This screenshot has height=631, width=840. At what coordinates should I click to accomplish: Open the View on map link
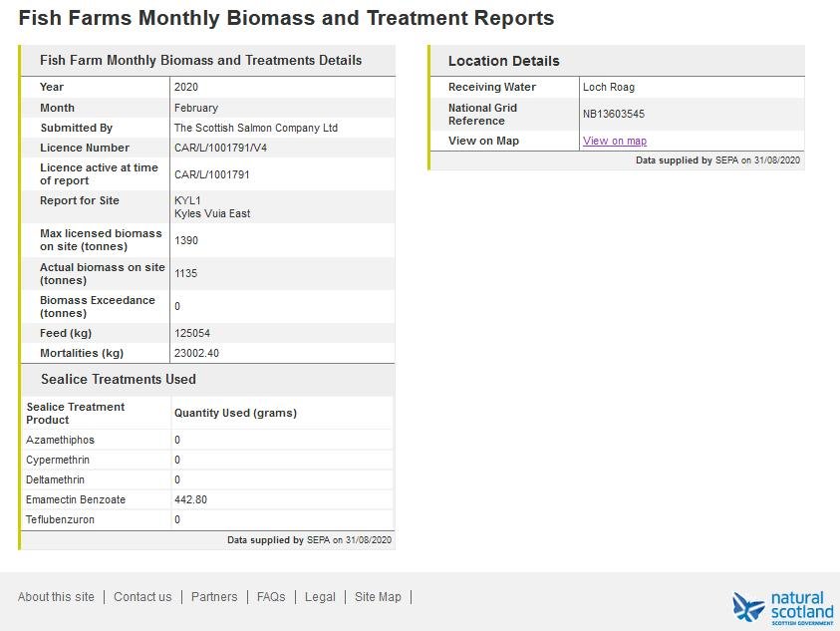(x=614, y=141)
